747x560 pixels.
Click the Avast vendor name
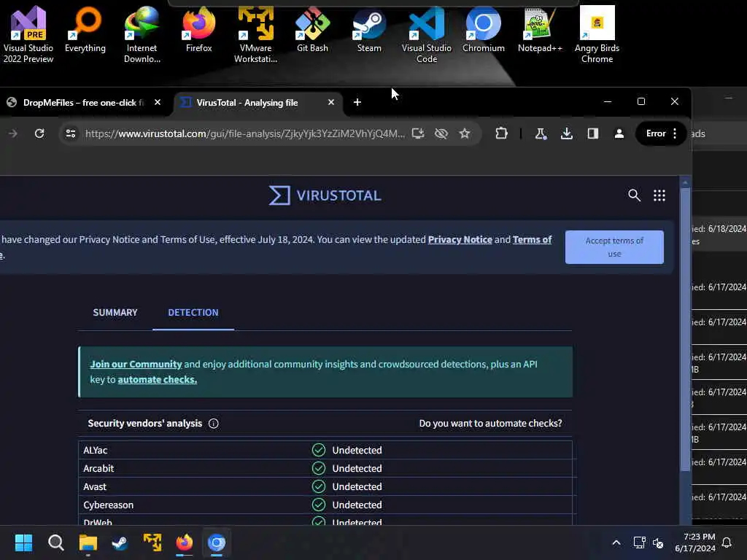[95, 486]
